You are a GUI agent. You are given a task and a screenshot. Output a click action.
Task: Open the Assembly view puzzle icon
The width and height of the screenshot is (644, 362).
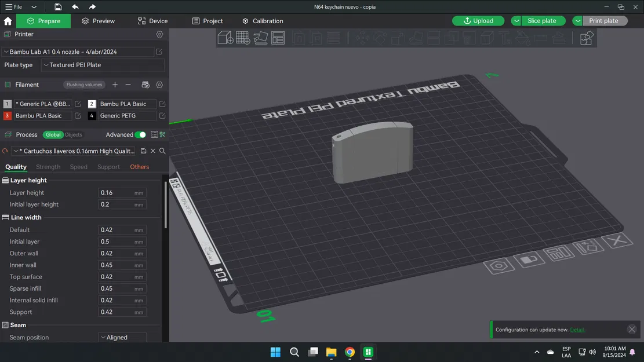click(587, 38)
